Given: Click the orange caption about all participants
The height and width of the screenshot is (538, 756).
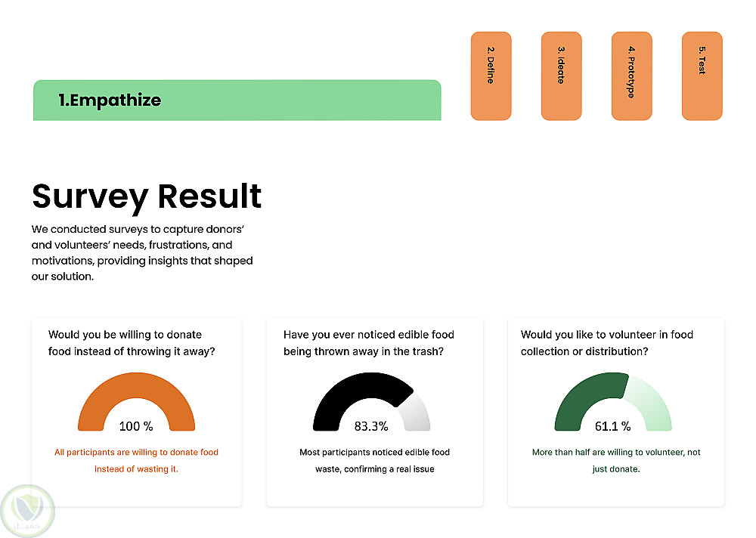Looking at the screenshot, I should [136, 460].
